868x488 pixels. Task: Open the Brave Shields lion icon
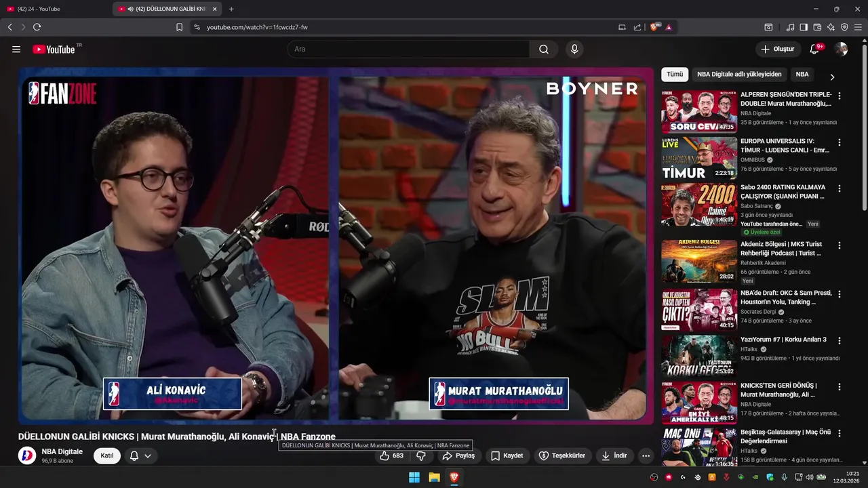coord(654,27)
